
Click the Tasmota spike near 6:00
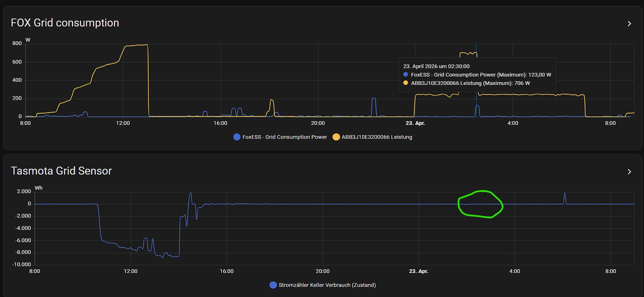pyautogui.click(x=565, y=194)
